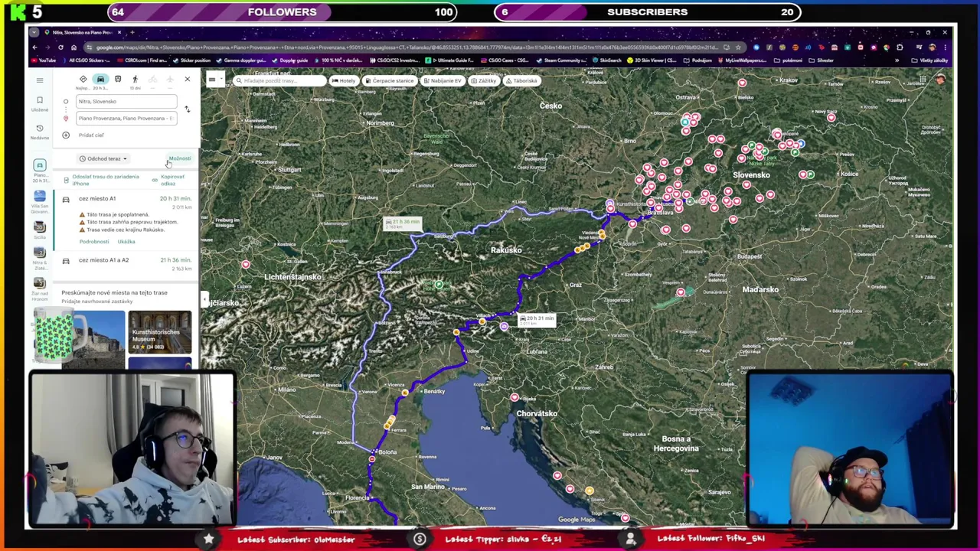Screen dimensions: 980x551
Task: Select the flight mode
Action: pos(169,80)
